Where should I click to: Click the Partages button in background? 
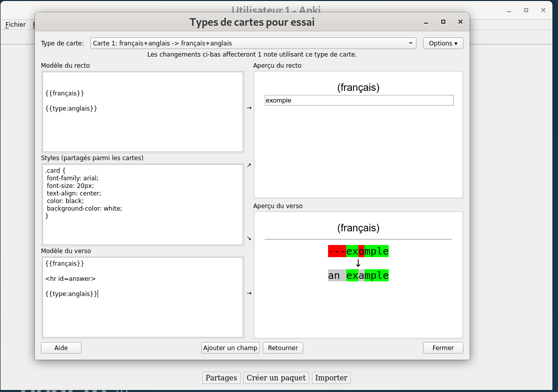(221, 378)
